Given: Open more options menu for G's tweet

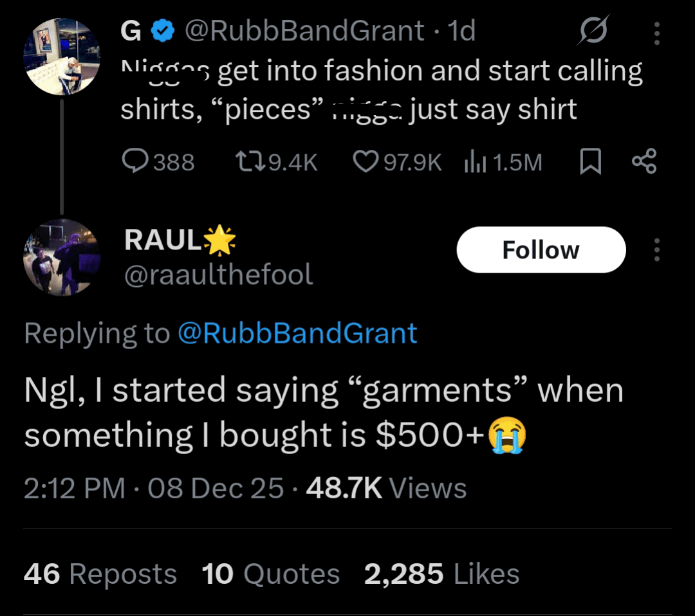Looking at the screenshot, I should pyautogui.click(x=656, y=32).
